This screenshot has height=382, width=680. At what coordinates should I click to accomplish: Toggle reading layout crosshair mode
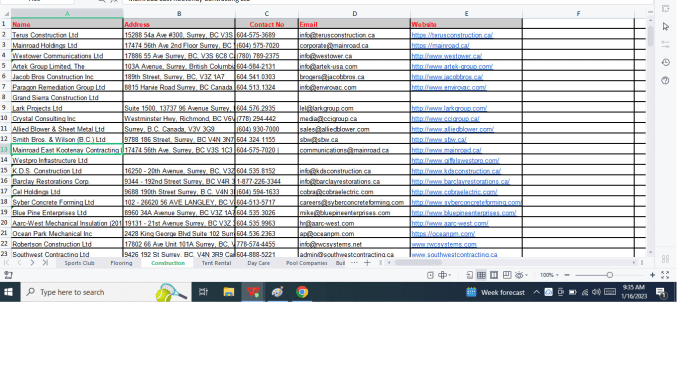click(442, 275)
